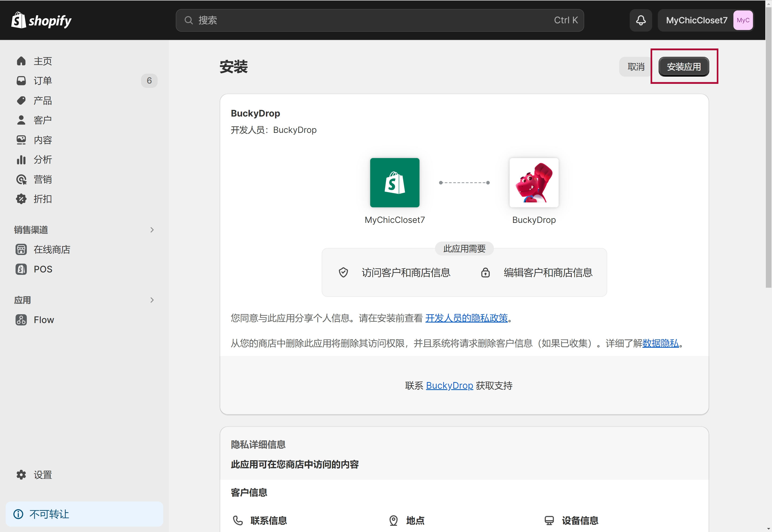Click the lock icon next to 编辑客户和商店信息

coord(485,273)
